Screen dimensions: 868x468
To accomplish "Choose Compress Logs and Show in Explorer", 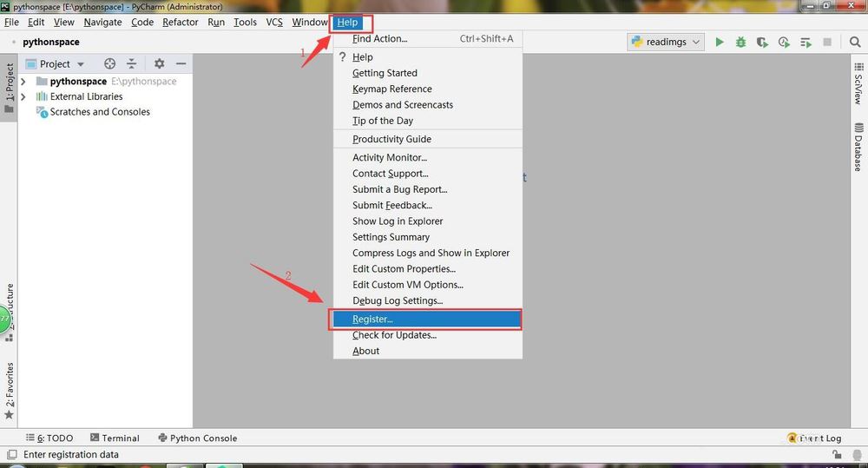I will pyautogui.click(x=428, y=254).
